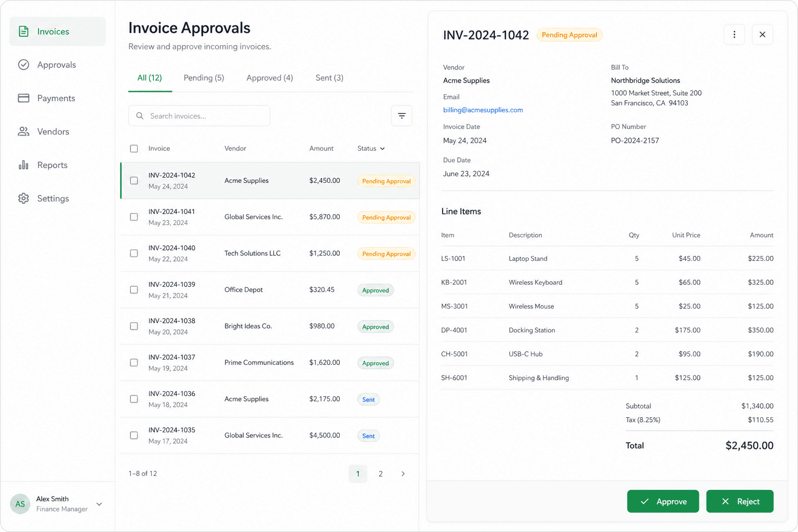Select the Prime Communications invoice row

pyautogui.click(x=270, y=363)
